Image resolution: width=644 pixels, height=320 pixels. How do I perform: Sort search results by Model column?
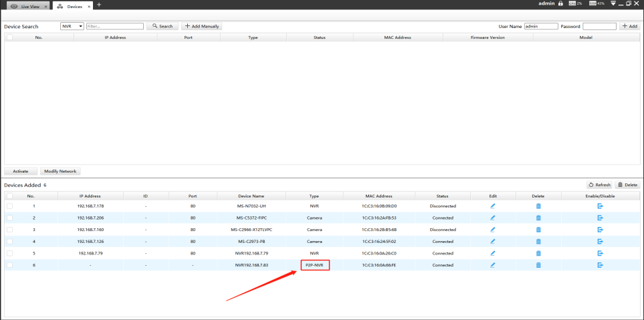586,37
